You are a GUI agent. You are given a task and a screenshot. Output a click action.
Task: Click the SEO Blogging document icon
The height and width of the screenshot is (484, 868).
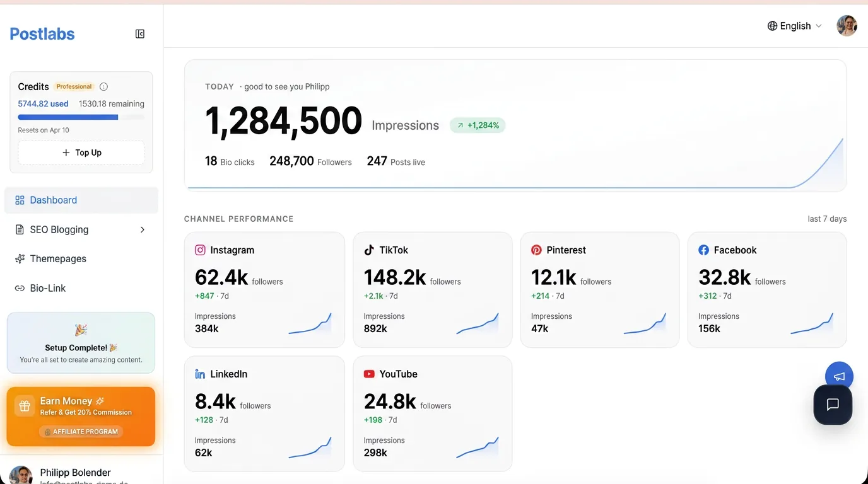pyautogui.click(x=20, y=229)
